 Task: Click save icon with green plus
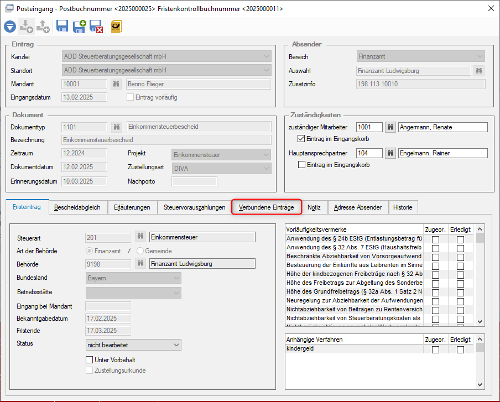tap(79, 26)
